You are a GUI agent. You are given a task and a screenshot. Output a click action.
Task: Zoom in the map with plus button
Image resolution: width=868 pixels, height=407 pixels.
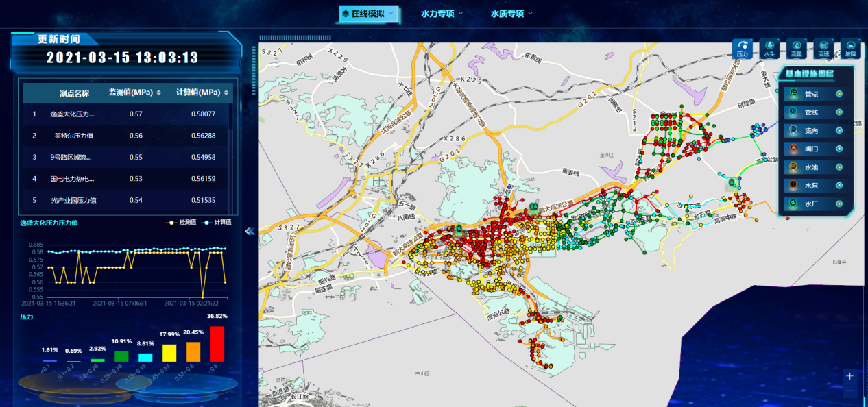pos(849,376)
